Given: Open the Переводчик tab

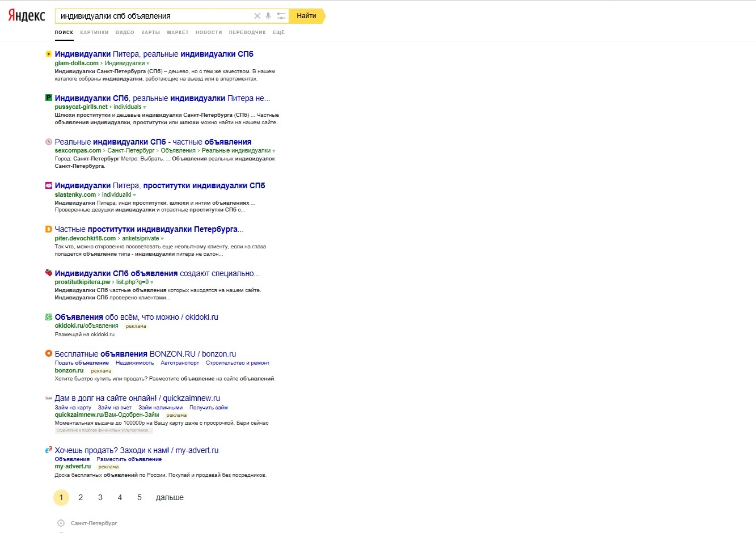Looking at the screenshot, I should coord(247,32).
